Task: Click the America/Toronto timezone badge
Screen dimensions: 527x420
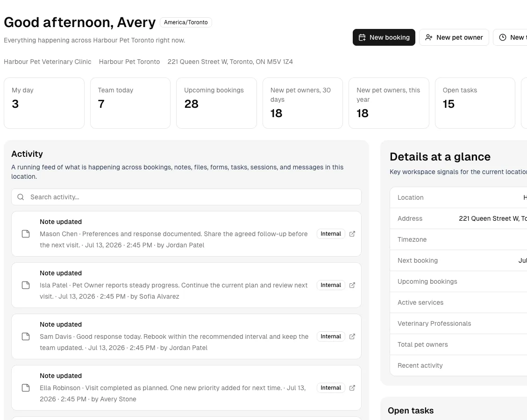Action: (x=186, y=22)
